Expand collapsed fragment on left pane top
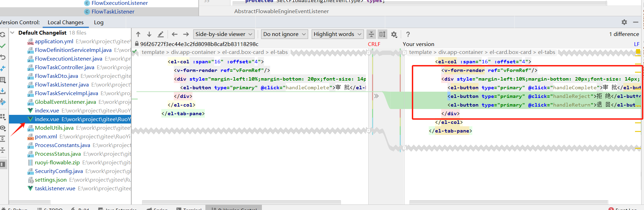Screen dimensions: 644x210 tap(368, 53)
